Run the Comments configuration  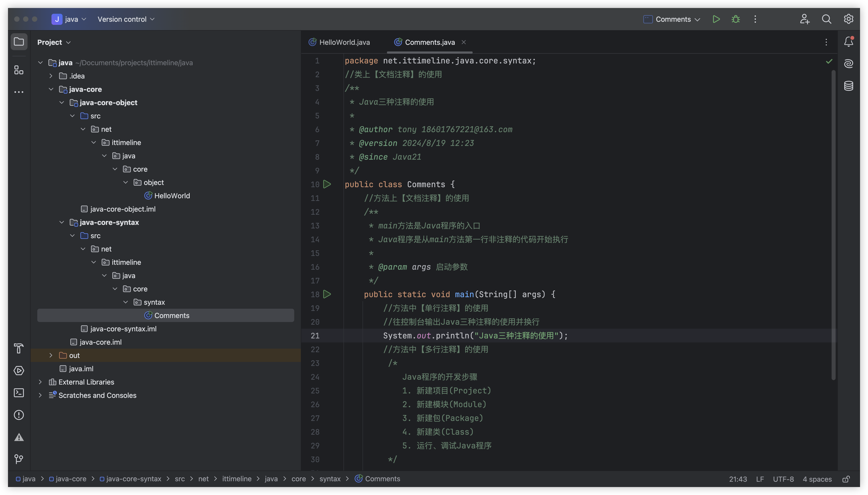(x=716, y=19)
